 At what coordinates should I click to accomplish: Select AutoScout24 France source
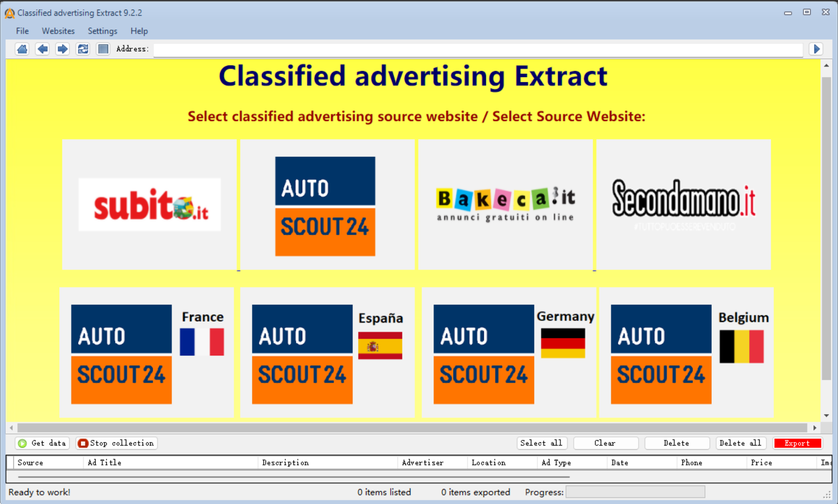coord(146,353)
